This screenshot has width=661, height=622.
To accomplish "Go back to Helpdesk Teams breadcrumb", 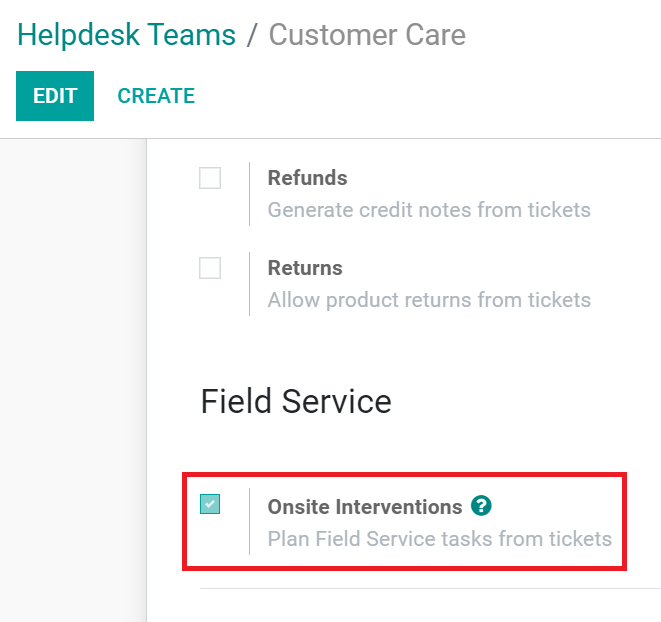I will [x=127, y=35].
